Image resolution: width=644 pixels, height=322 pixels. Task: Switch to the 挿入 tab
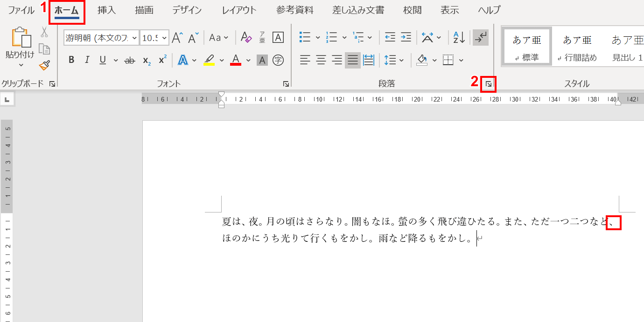(x=106, y=10)
